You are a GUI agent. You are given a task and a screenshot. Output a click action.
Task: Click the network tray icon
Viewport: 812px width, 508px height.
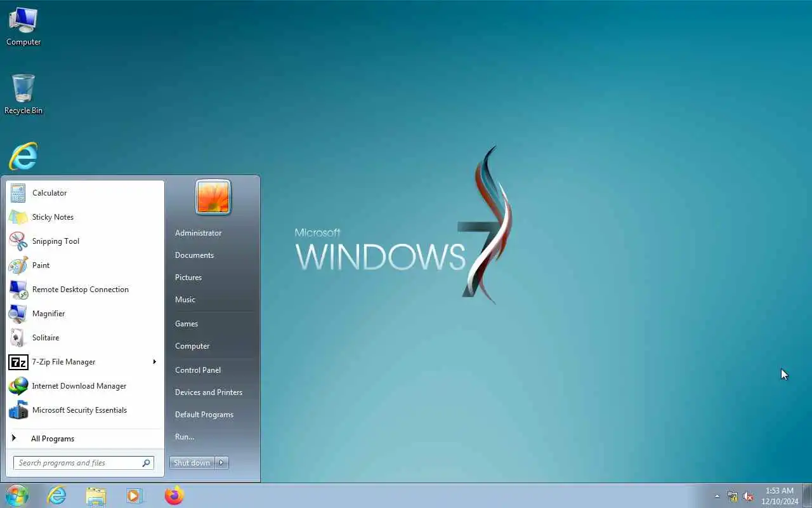pyautogui.click(x=733, y=496)
